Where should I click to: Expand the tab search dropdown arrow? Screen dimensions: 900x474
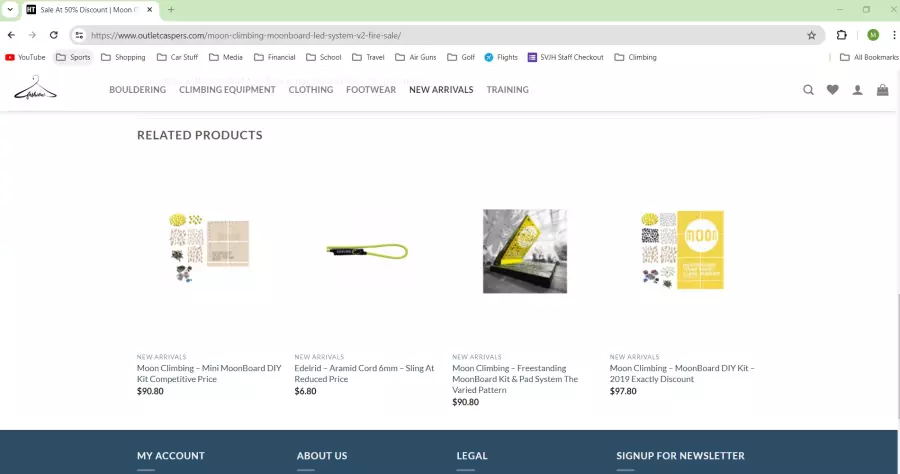pyautogui.click(x=10, y=10)
